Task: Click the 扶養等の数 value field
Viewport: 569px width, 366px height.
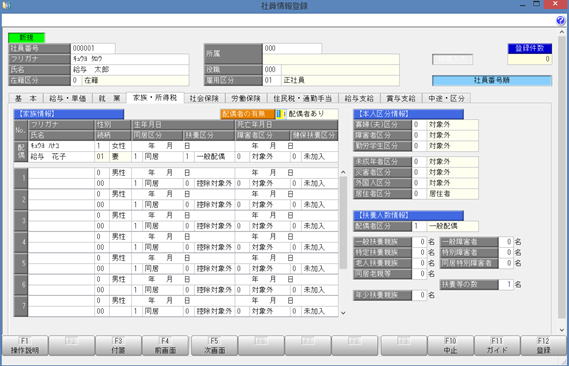Action: (x=506, y=285)
